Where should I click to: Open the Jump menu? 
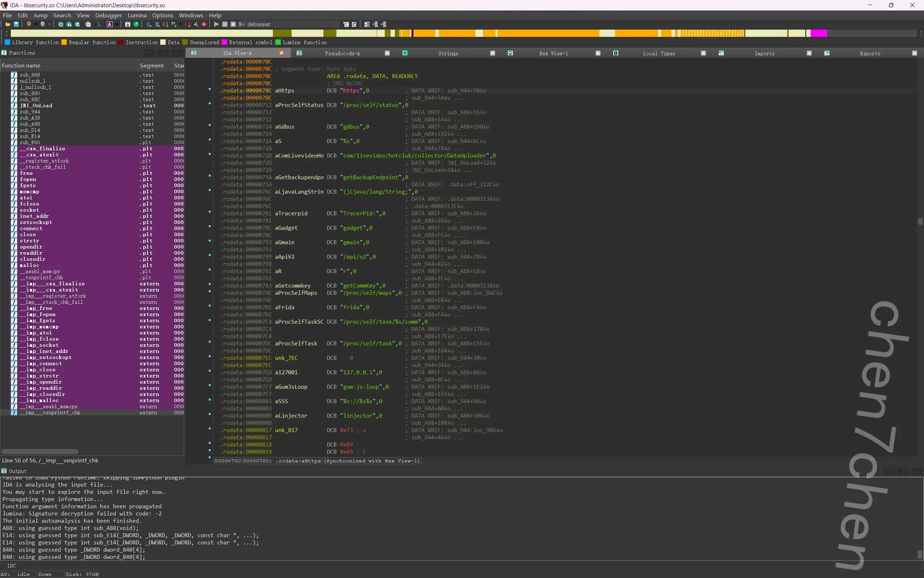(x=40, y=15)
